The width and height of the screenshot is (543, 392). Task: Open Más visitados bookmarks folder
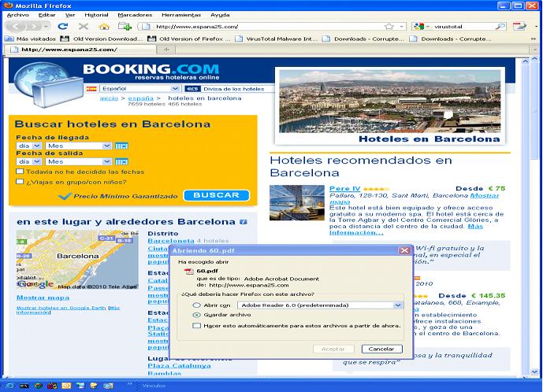[x=30, y=39]
